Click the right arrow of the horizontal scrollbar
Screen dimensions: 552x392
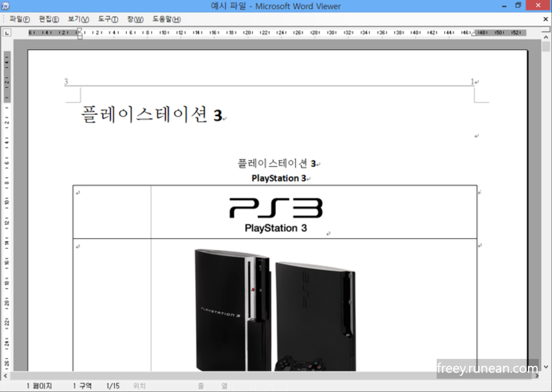click(x=537, y=375)
